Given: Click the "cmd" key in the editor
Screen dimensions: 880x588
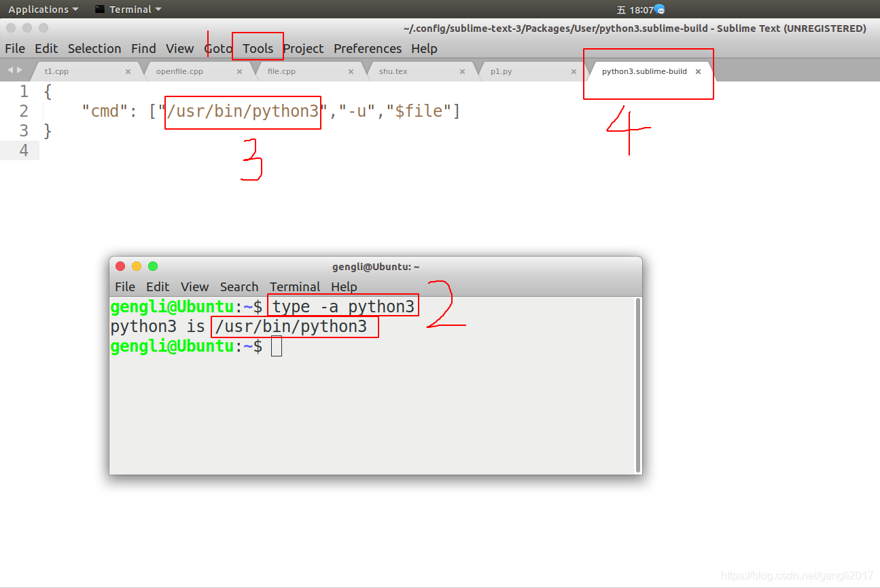Looking at the screenshot, I should pyautogui.click(x=105, y=111).
